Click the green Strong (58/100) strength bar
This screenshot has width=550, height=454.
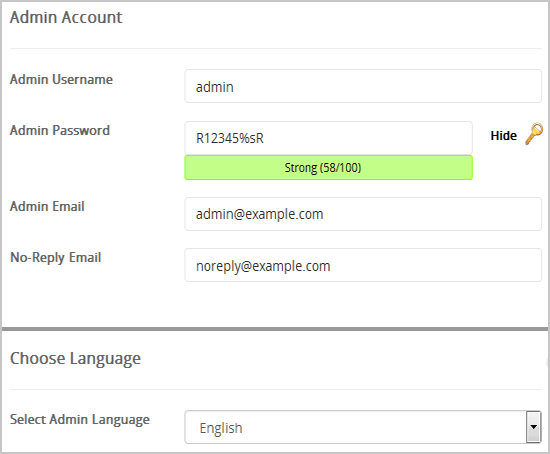(x=328, y=168)
